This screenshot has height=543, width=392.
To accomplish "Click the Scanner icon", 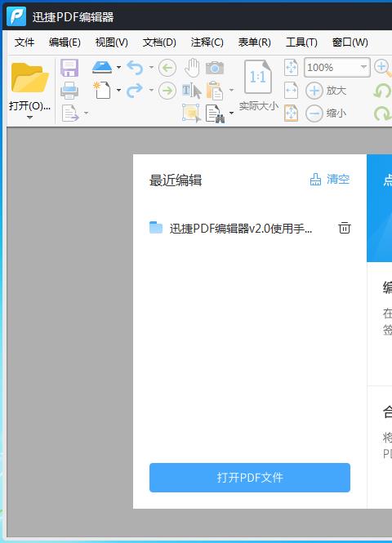I will pos(102,67).
